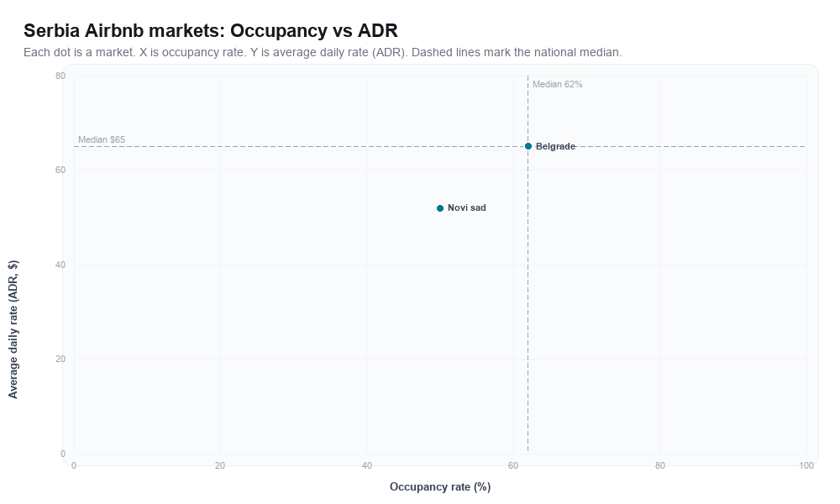Click the subtitle beginning 'Each dot is a market'
Screen dimensions: 840x504
(x=323, y=52)
